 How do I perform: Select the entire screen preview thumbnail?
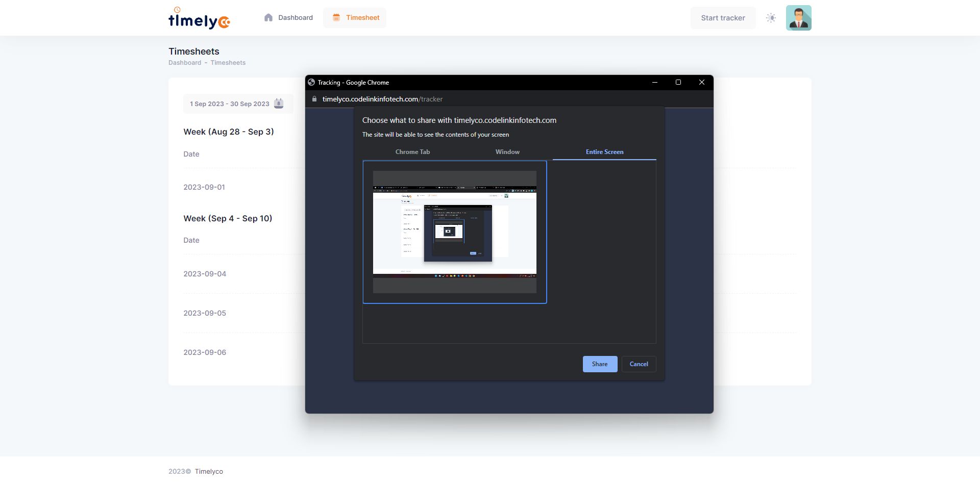tap(454, 232)
